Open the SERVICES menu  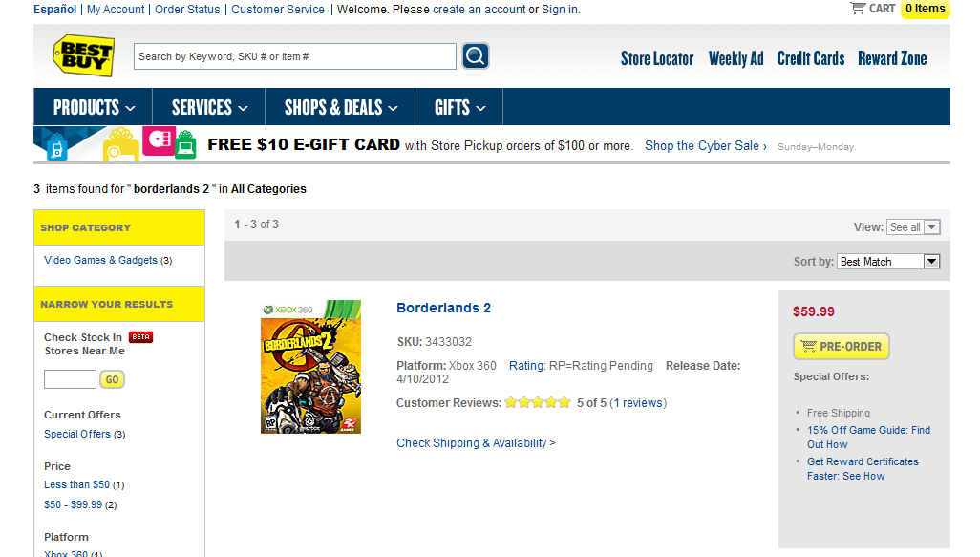point(209,108)
